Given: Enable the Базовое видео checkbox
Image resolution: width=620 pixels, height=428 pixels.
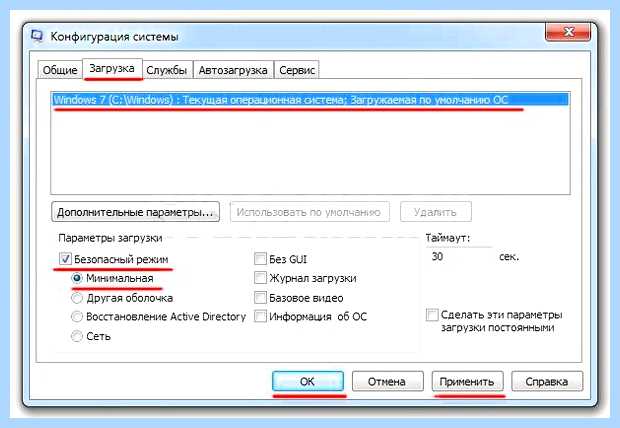Looking at the screenshot, I should tap(260, 297).
